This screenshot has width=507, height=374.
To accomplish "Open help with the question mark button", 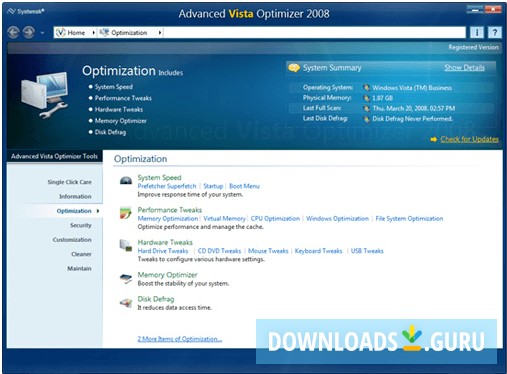I will click(x=495, y=32).
